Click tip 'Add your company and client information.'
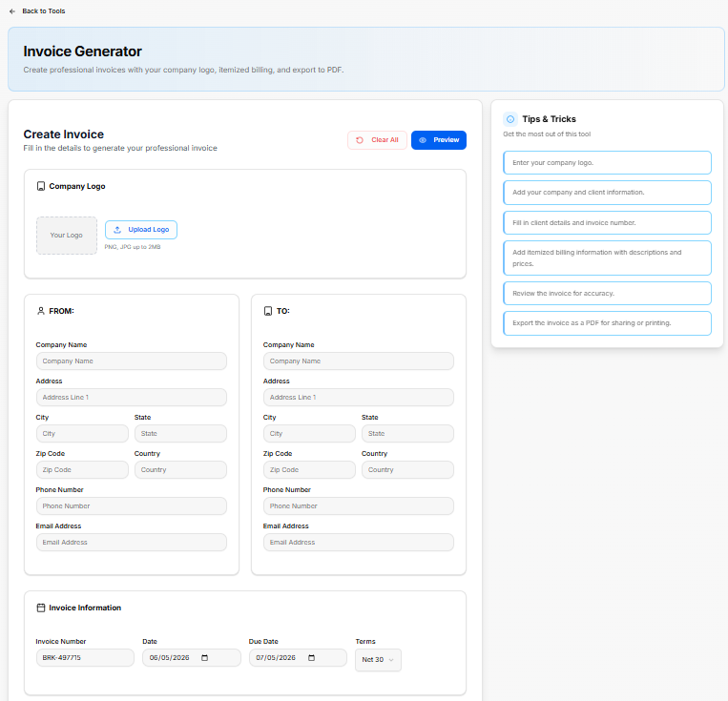 coord(607,193)
